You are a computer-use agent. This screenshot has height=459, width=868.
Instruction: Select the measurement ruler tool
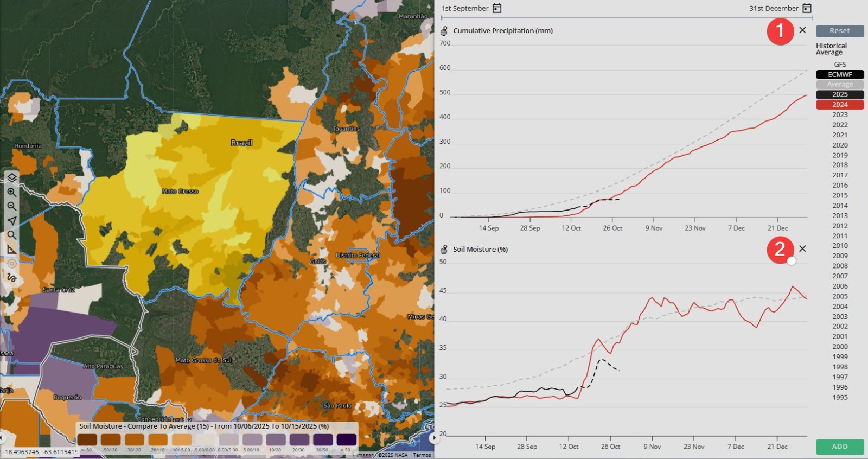[12, 250]
